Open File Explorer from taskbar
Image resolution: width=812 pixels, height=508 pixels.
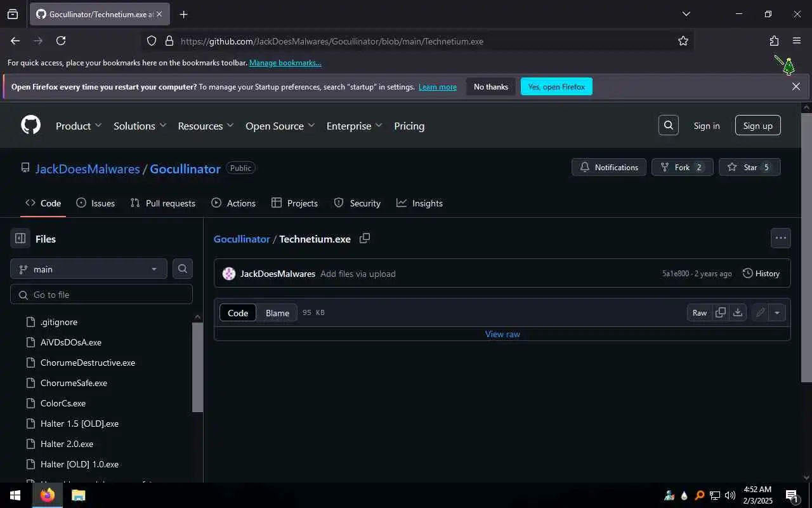click(78, 495)
